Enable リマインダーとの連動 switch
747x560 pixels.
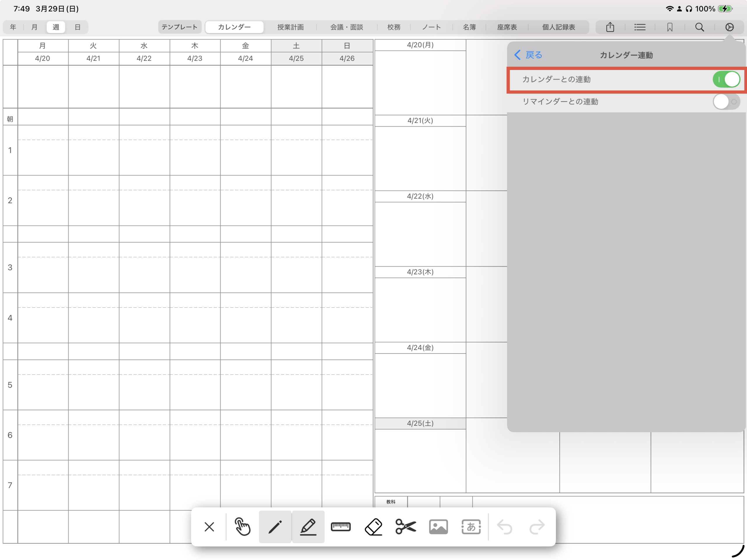726,101
